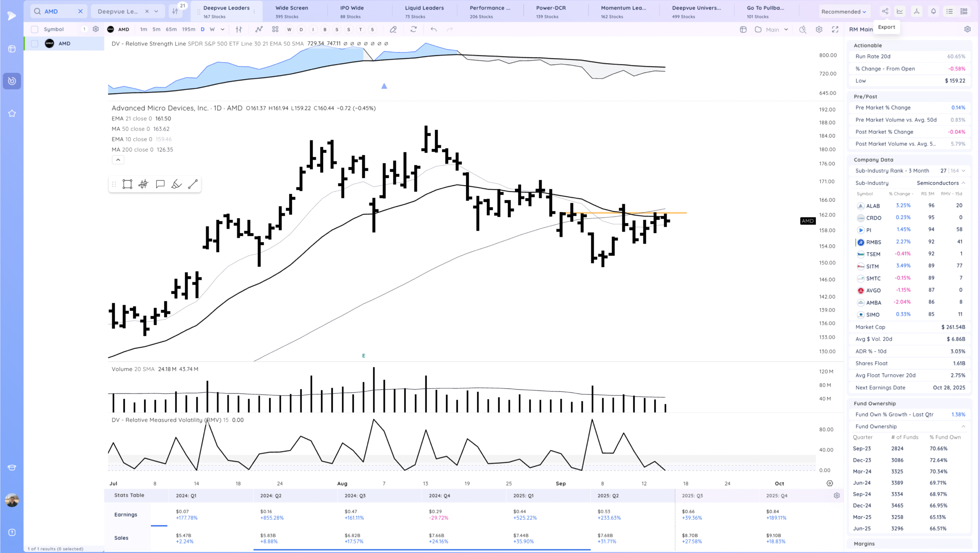Open the Deepvue Leaders tab
The height and width of the screenshot is (553, 980).
[x=227, y=12]
